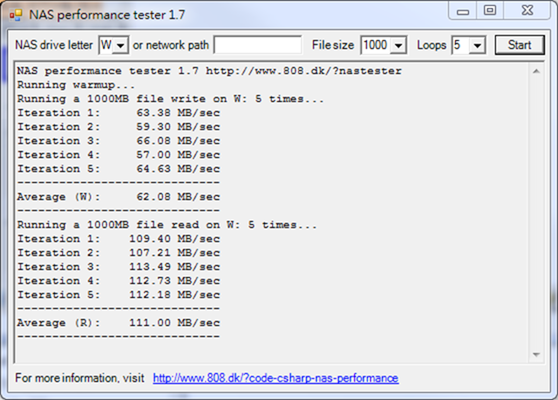Open the NAS drive letter dropdown
This screenshot has height=400, width=558.
click(121, 46)
